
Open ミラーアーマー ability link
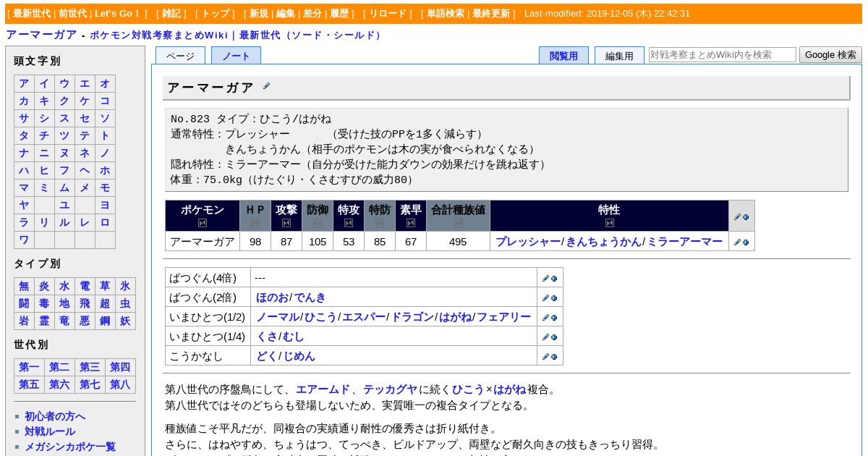pyautogui.click(x=684, y=242)
